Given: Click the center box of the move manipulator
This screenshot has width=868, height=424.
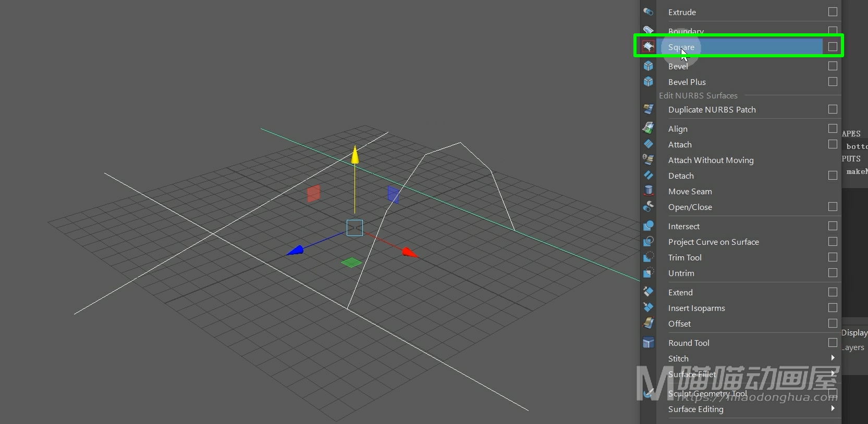Looking at the screenshot, I should pos(354,228).
